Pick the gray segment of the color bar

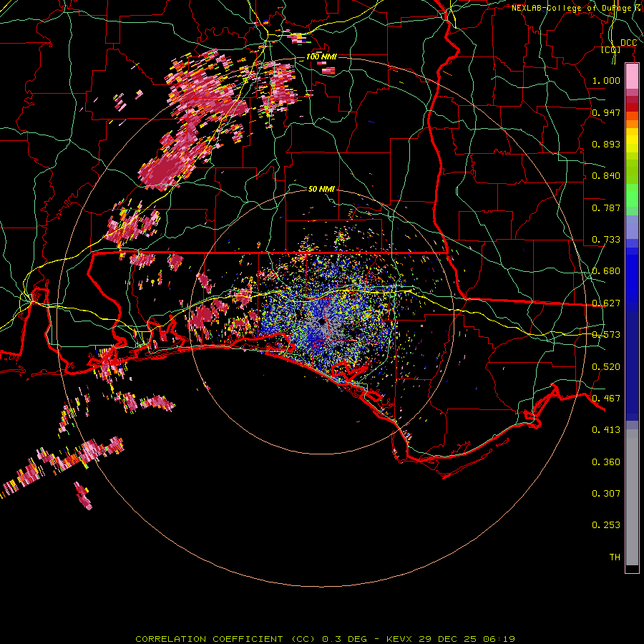[632, 497]
